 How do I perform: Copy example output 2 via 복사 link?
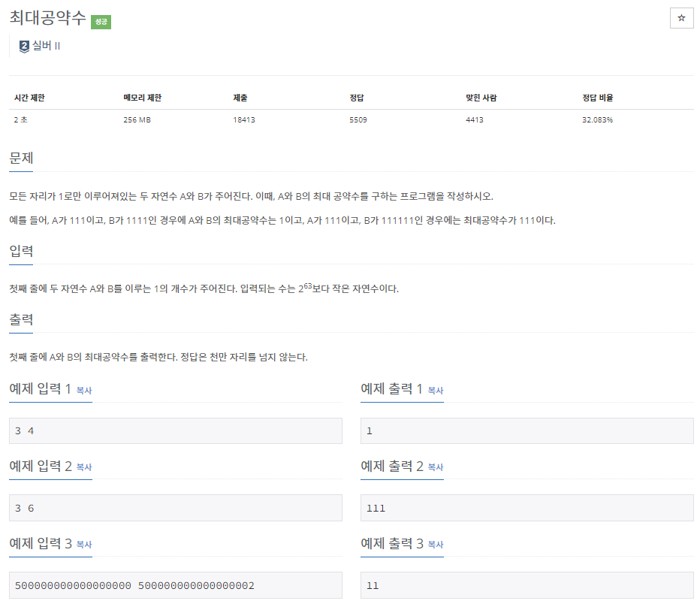coord(436,467)
